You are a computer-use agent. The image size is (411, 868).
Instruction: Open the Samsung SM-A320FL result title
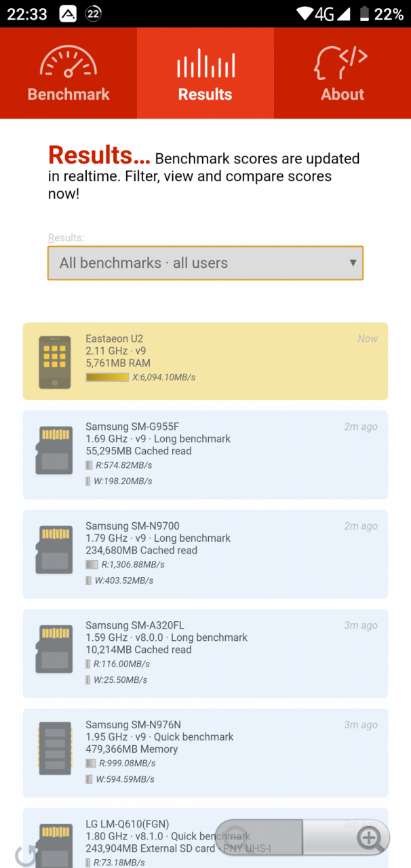click(x=135, y=625)
